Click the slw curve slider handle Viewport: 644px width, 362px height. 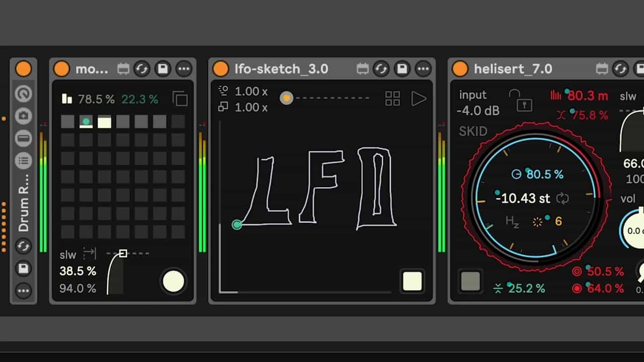click(123, 253)
